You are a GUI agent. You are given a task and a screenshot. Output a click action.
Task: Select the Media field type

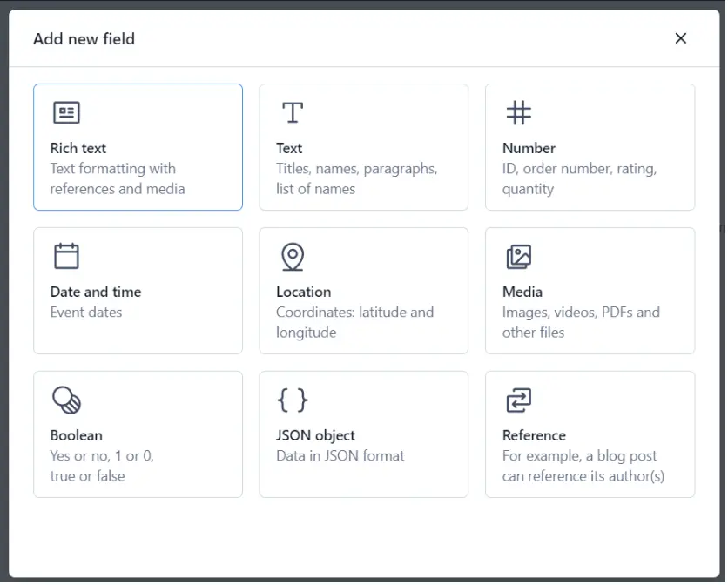pyautogui.click(x=590, y=291)
